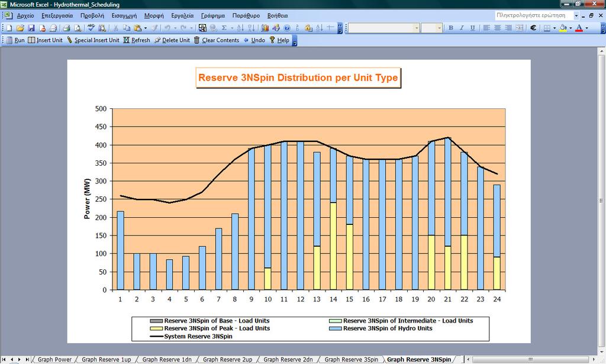
Task: Click the Merge and Center icon
Action: pos(520,28)
